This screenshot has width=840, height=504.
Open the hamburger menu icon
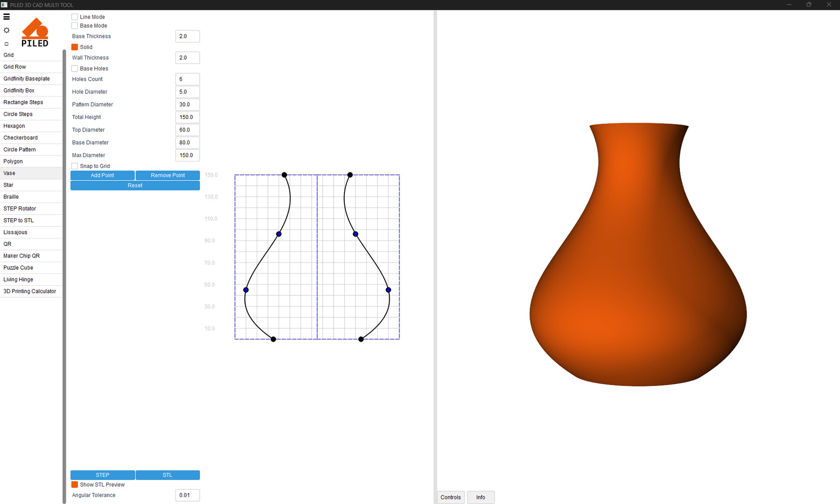(x=7, y=17)
